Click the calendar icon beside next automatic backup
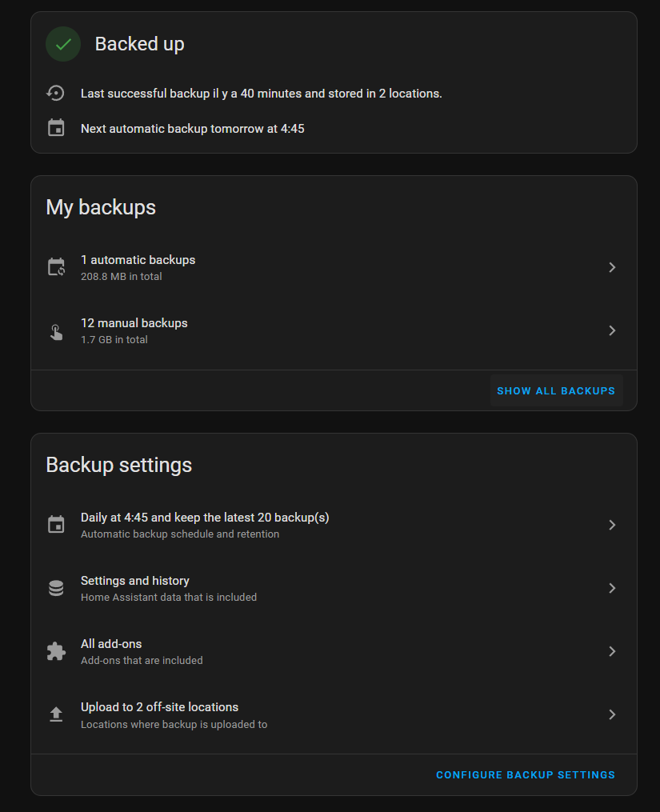 pyautogui.click(x=56, y=128)
